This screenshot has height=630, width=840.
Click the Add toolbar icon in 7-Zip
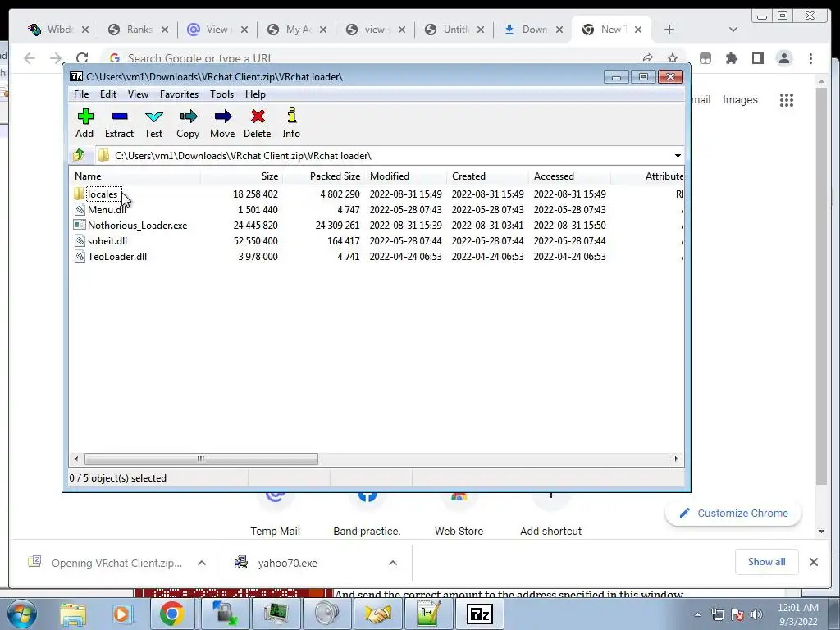(x=84, y=116)
